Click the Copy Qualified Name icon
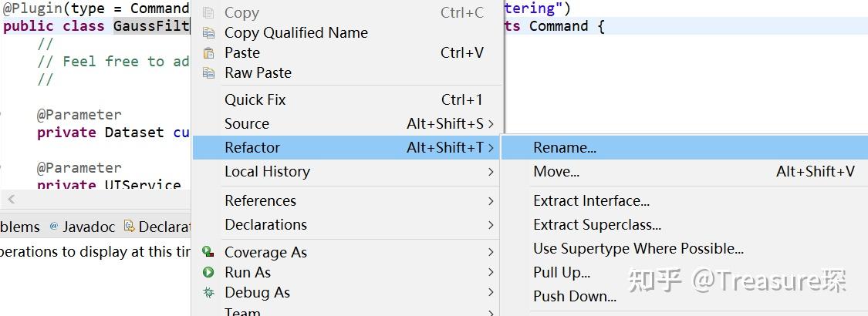868x316 pixels. pyautogui.click(x=208, y=33)
